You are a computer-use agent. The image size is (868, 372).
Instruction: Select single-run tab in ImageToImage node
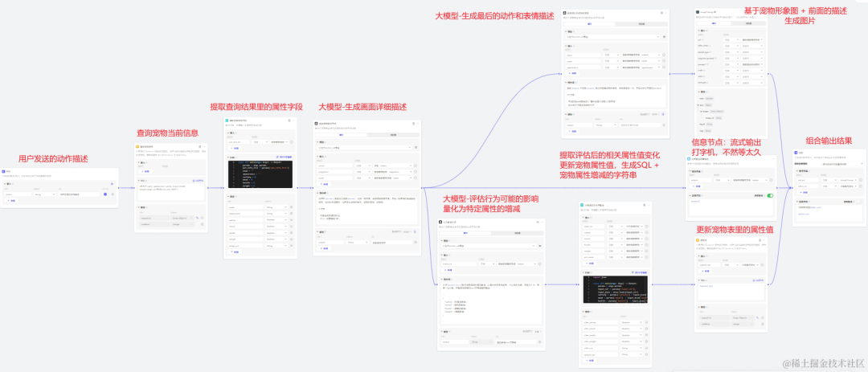714,23
